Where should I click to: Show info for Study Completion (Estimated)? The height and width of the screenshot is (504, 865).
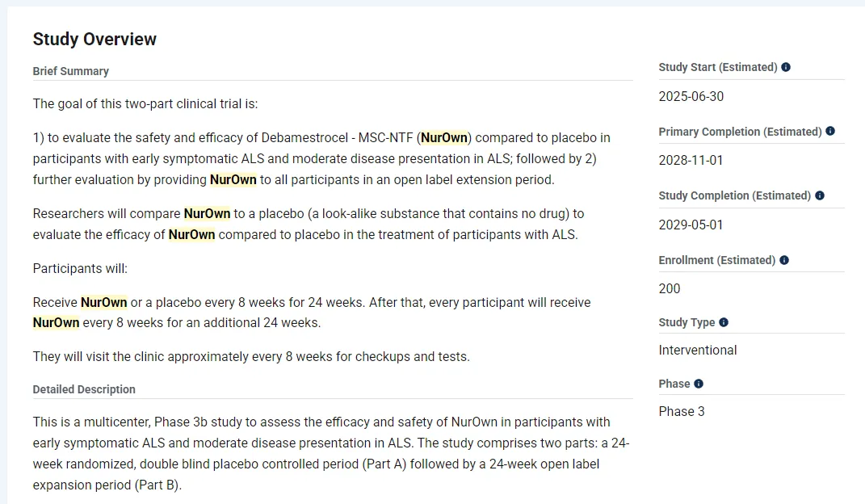[x=820, y=195]
